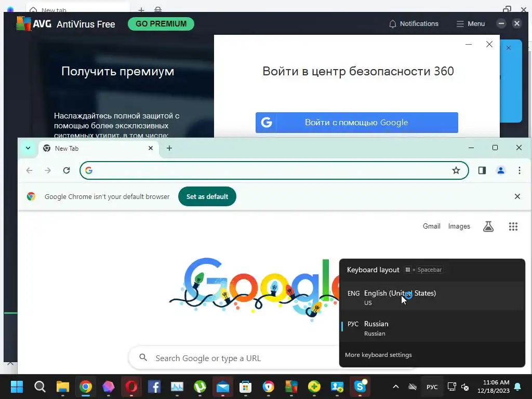Select English (United States) keyboard layout

432,297
